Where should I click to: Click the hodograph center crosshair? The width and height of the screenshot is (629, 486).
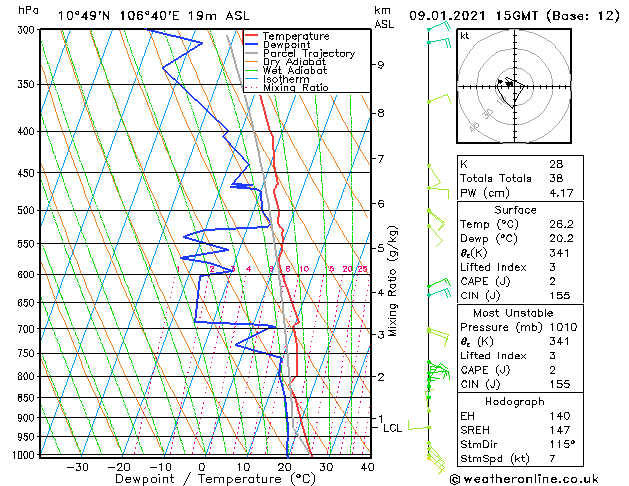pos(514,86)
